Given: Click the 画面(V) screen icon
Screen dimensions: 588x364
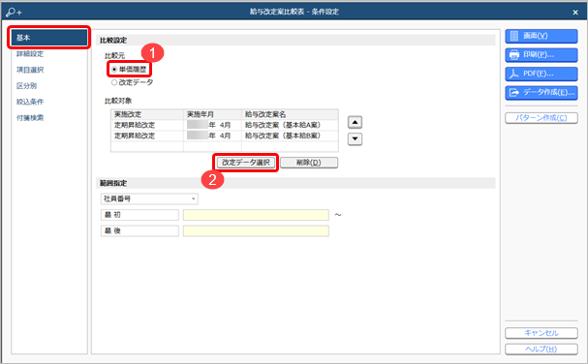Looking at the screenshot, I should click(x=514, y=36).
